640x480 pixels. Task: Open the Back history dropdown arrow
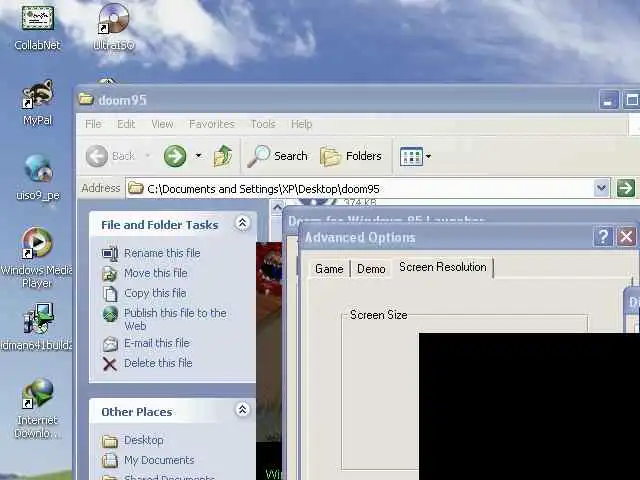(148, 156)
